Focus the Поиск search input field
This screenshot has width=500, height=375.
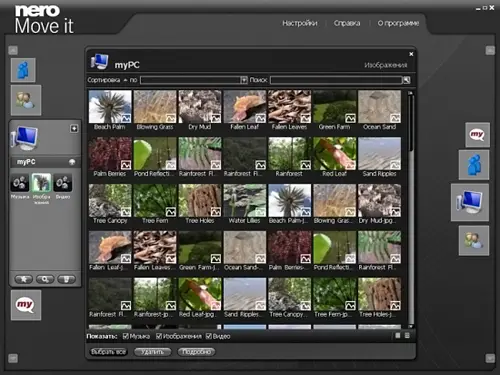click(x=336, y=80)
